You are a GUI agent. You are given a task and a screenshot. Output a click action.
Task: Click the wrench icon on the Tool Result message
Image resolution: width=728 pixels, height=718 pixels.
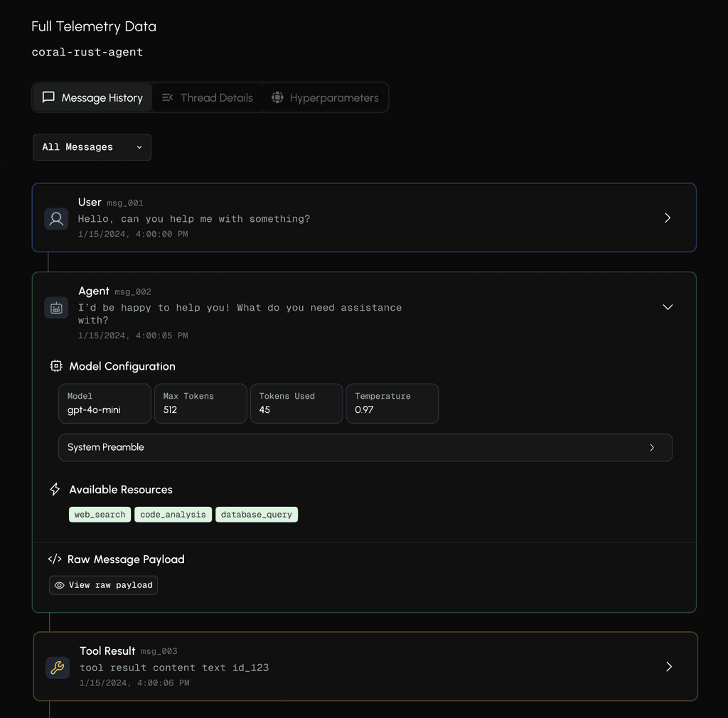click(58, 668)
